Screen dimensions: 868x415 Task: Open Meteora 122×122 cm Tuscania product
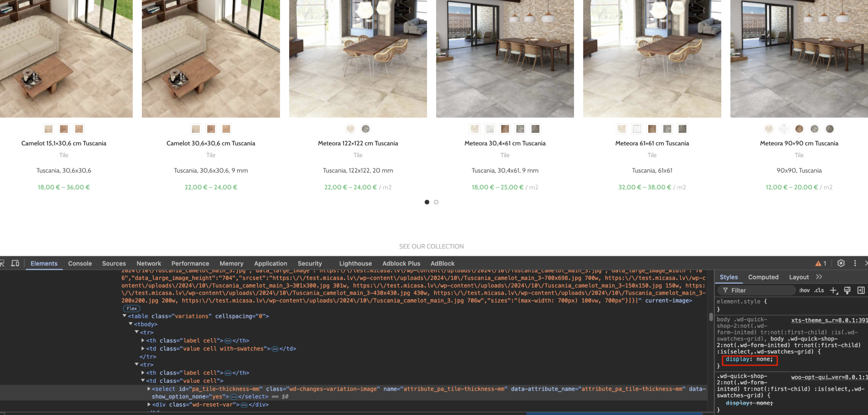click(358, 143)
